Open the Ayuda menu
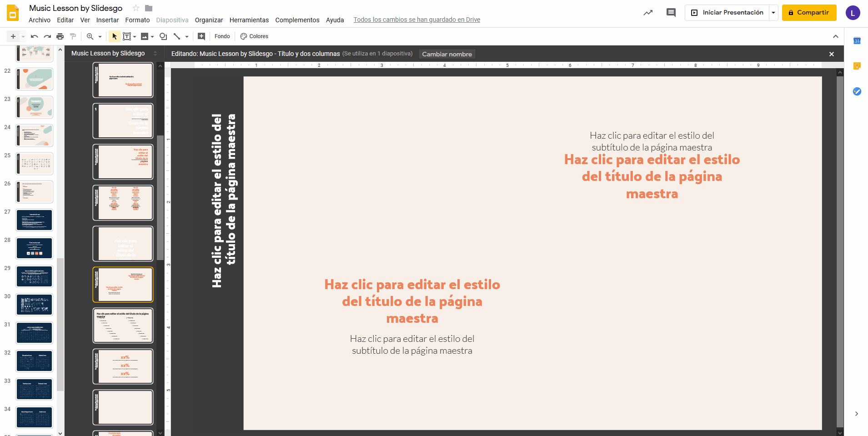 click(335, 20)
